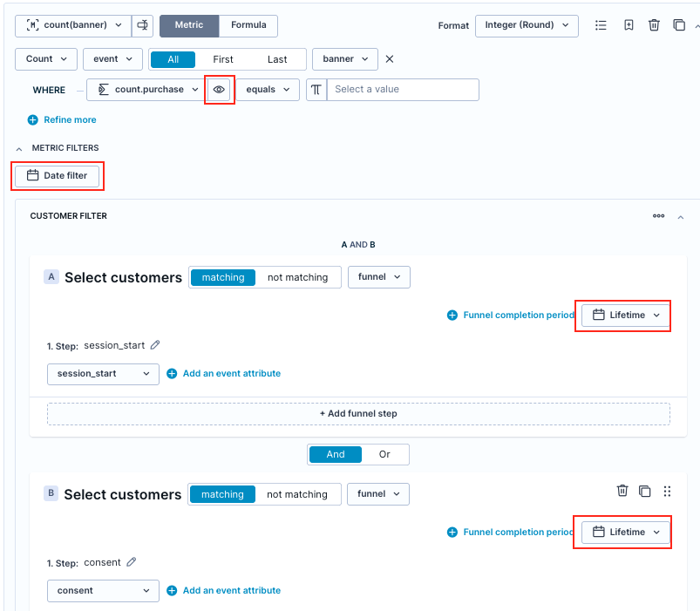Choose First event option
This screenshot has width=700, height=611.
pyautogui.click(x=223, y=59)
